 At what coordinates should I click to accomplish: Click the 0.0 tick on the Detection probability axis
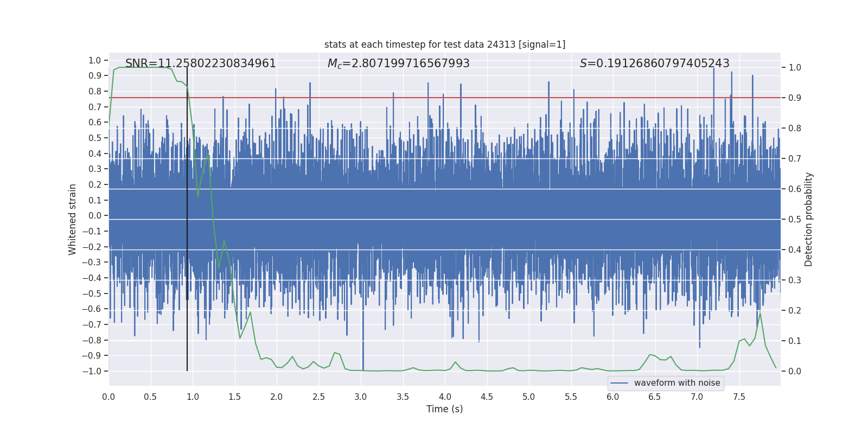pos(795,372)
